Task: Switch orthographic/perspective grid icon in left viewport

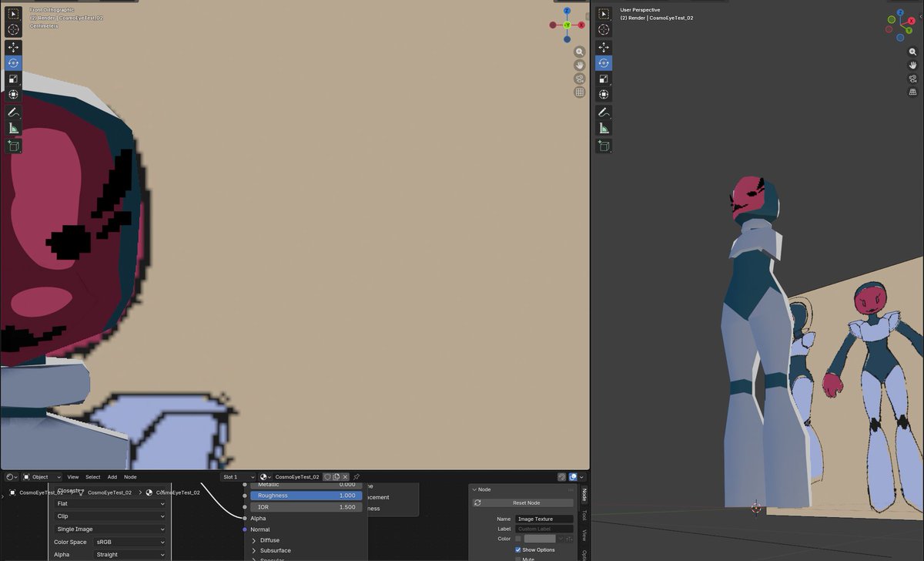Action: pos(579,92)
